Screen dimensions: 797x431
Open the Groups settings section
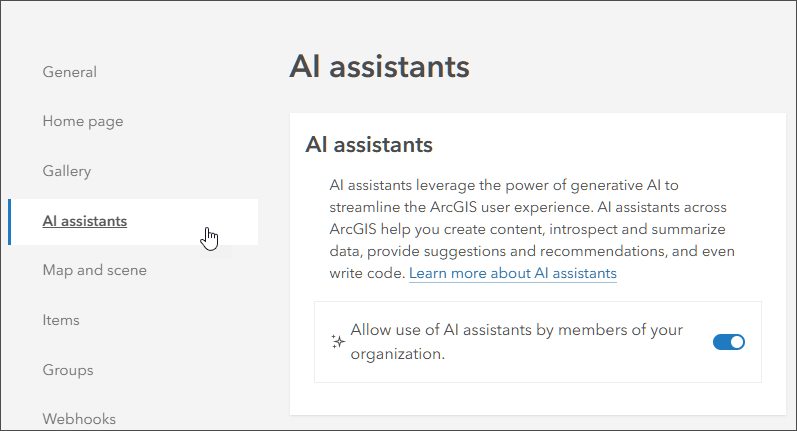click(x=68, y=370)
